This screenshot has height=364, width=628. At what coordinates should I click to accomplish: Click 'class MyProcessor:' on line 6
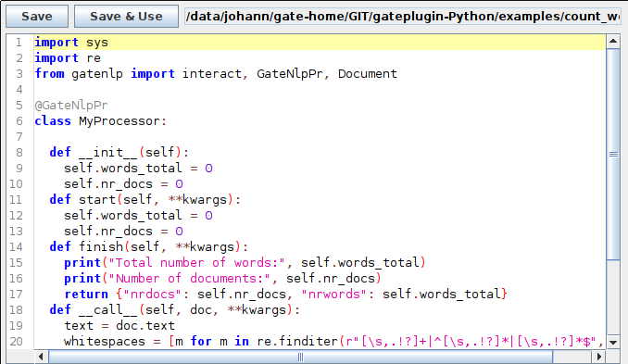point(101,121)
